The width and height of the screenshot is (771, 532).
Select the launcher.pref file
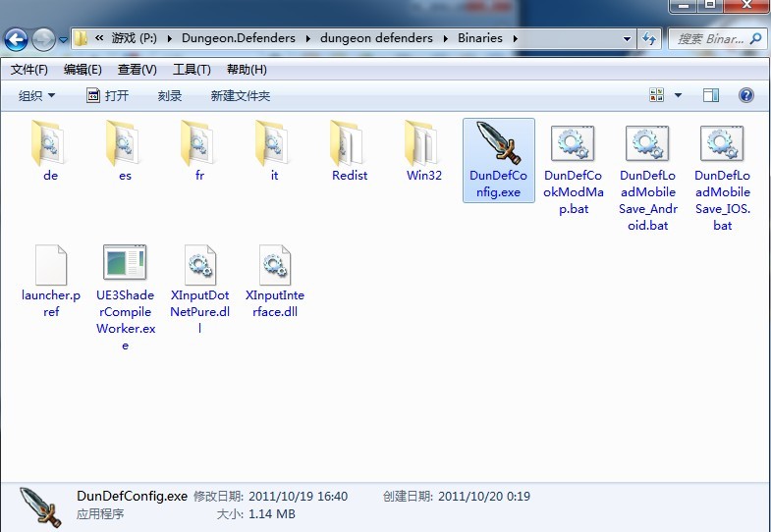click(x=50, y=263)
